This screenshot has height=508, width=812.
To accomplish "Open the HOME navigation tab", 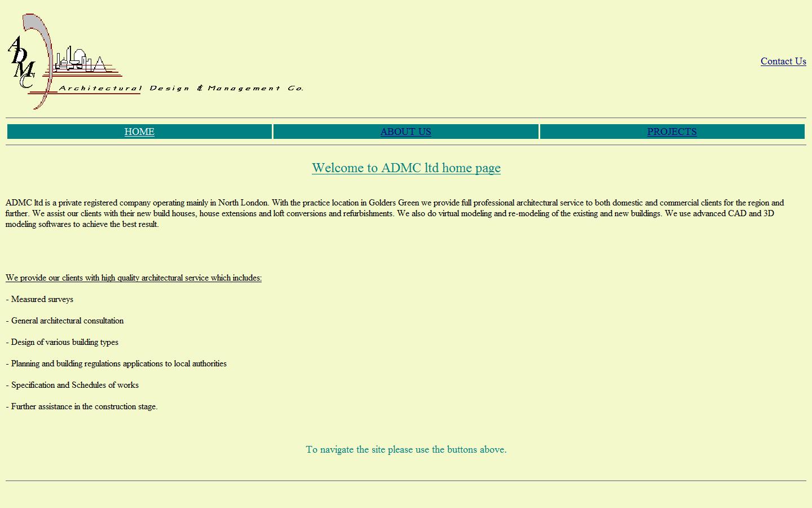I will (x=139, y=132).
